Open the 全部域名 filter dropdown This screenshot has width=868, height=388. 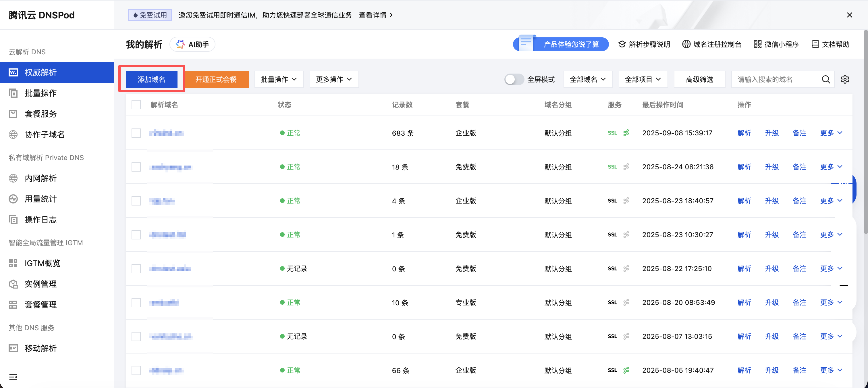point(588,80)
